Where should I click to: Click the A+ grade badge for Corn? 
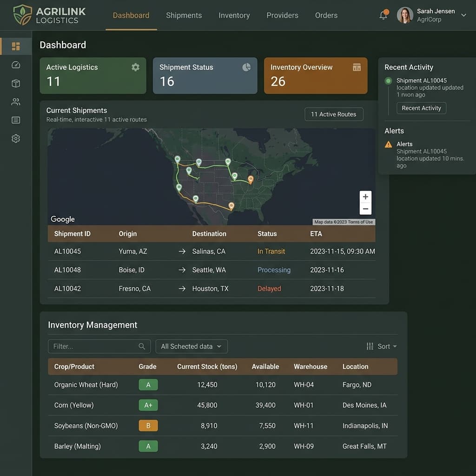tap(148, 405)
